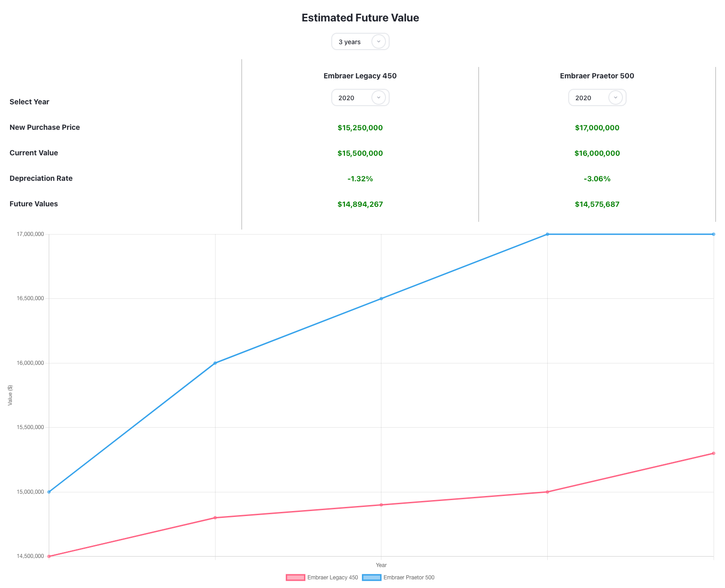
Task: Click the $15,500,000 current value
Action: [360, 153]
